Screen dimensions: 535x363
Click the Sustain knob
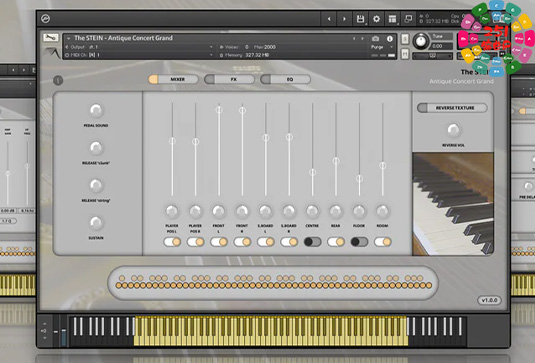tap(96, 222)
